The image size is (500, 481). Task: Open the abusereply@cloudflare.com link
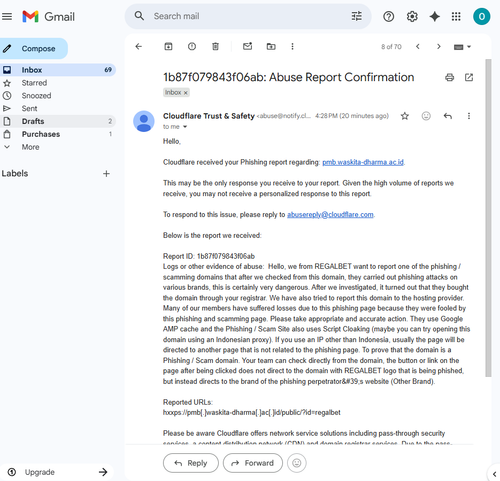[x=330, y=215]
